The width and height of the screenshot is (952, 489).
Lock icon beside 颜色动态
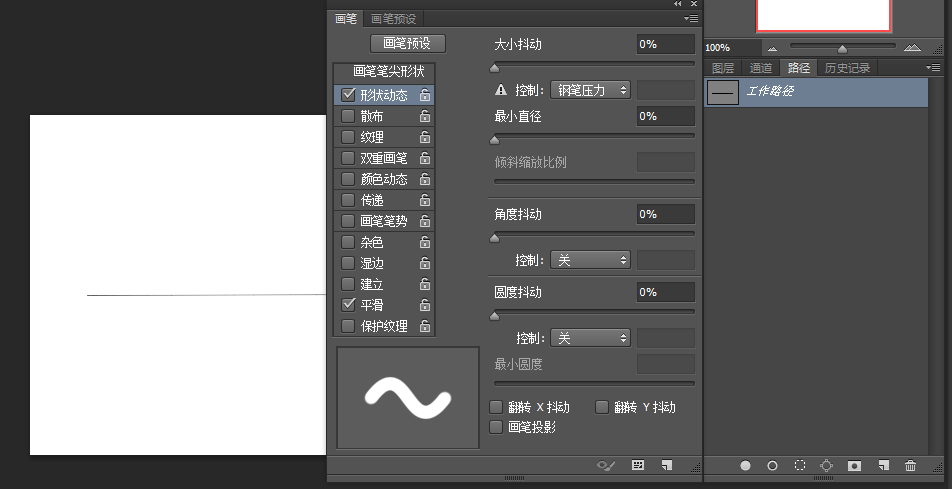click(425, 179)
